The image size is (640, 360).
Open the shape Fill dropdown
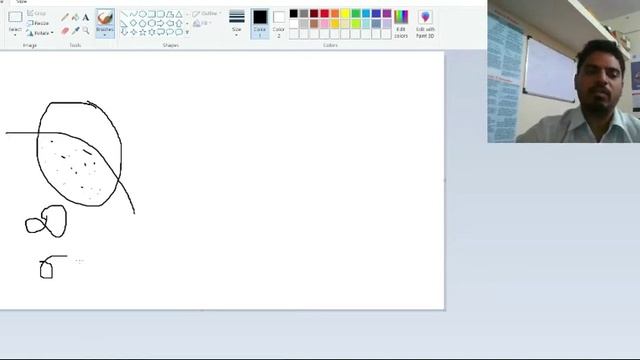pos(202,23)
